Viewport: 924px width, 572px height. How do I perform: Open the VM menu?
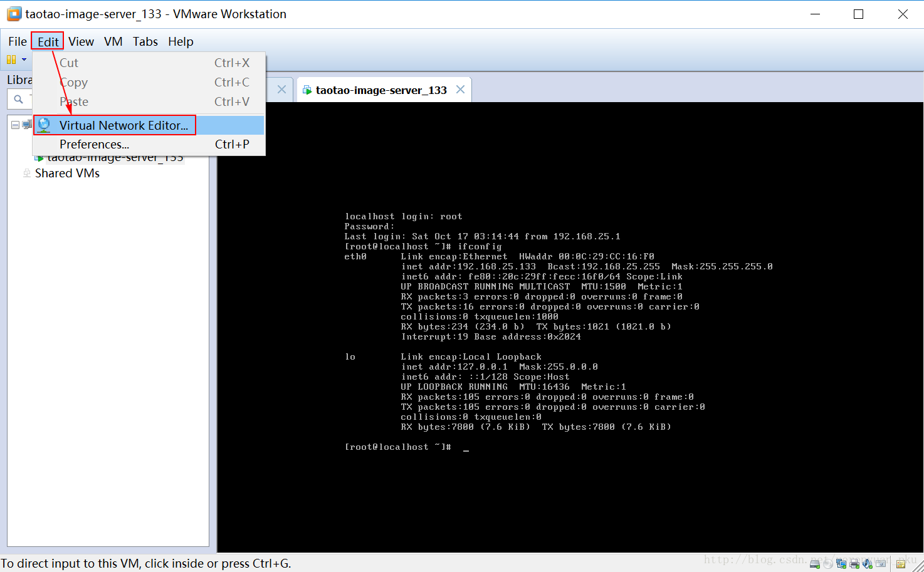point(113,41)
